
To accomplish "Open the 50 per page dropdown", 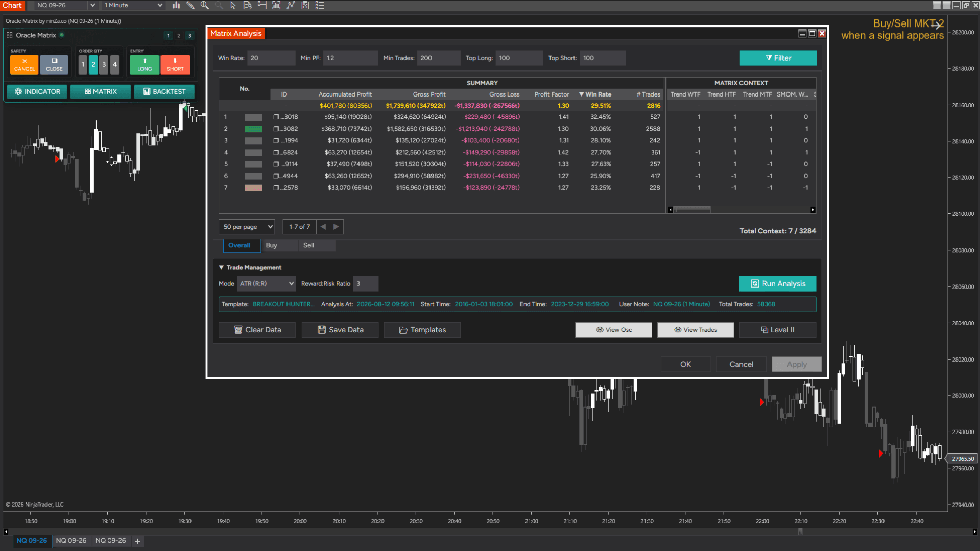I will coord(247,227).
